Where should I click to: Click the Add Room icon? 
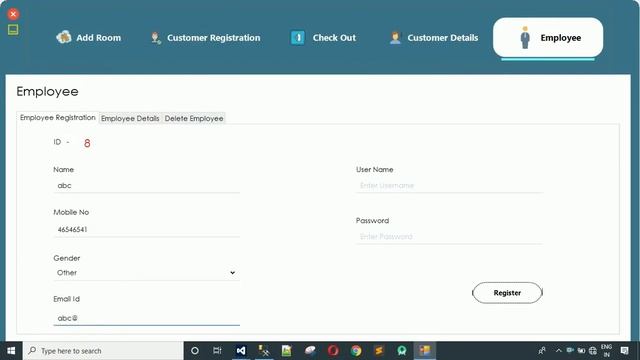(x=64, y=37)
